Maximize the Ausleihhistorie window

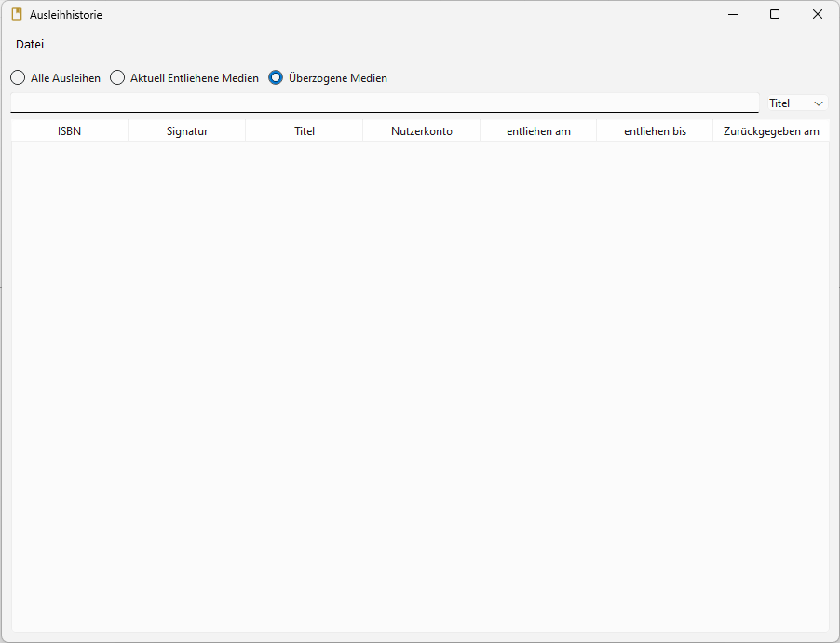point(775,15)
